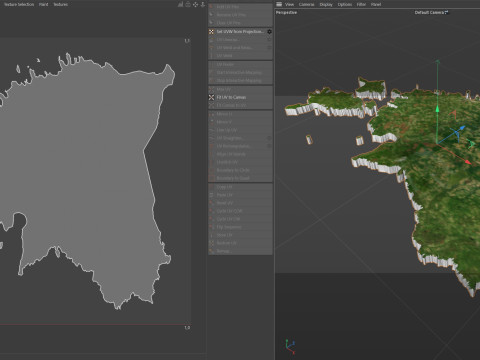Click the Boundary to Quad command
480x360 pixels.
click(x=240, y=178)
